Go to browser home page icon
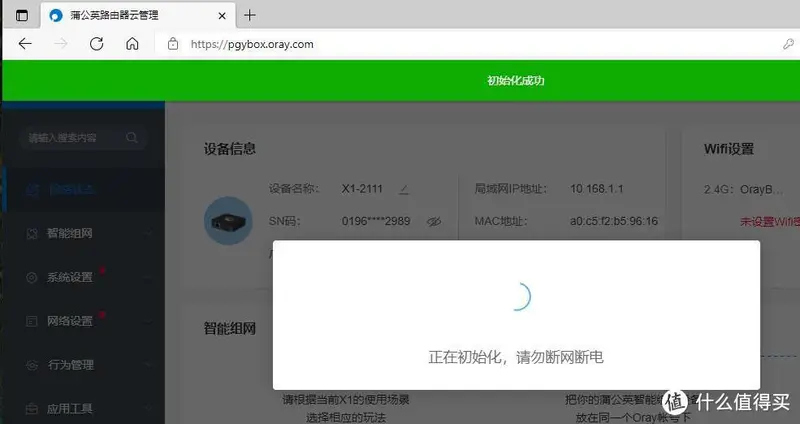This screenshot has width=800, height=424. pyautogui.click(x=132, y=44)
